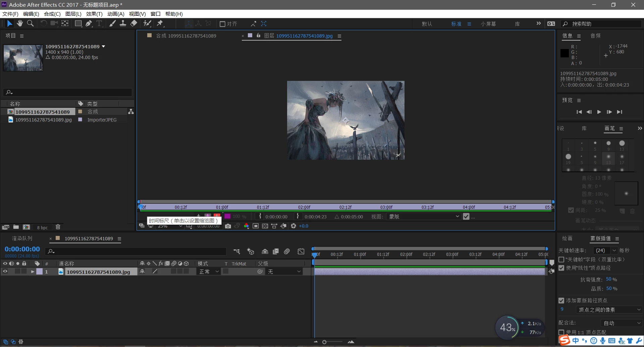Expand layer 1 properties triangle
The height and width of the screenshot is (347, 644).
pyautogui.click(x=33, y=271)
